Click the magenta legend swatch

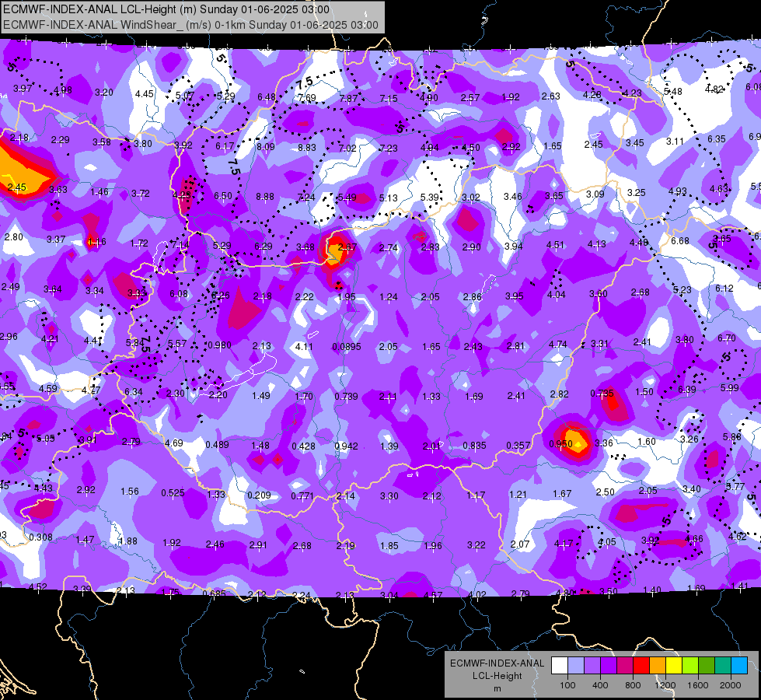pos(625,666)
